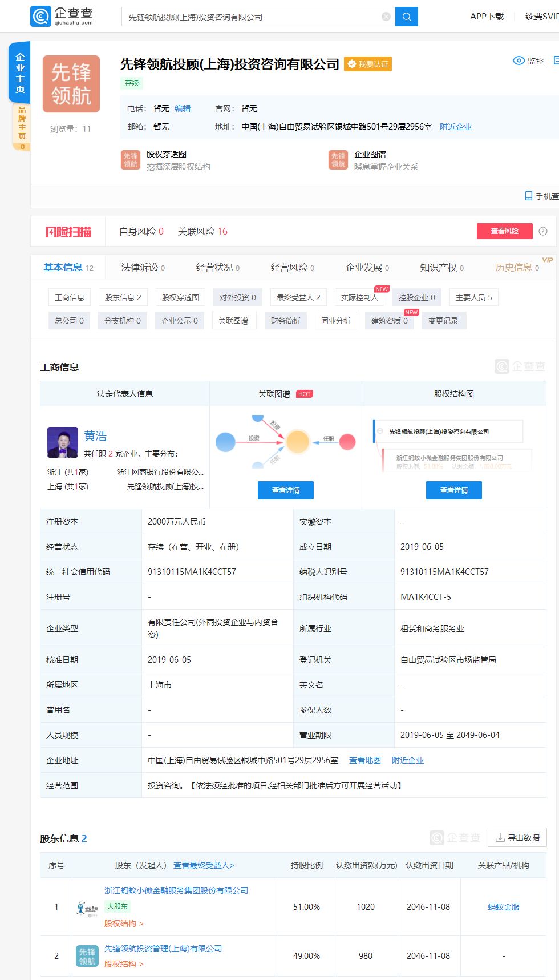Image resolution: width=559 pixels, height=980 pixels.
Task: Click the question mark help icon beside 查看风险
Action: (543, 231)
